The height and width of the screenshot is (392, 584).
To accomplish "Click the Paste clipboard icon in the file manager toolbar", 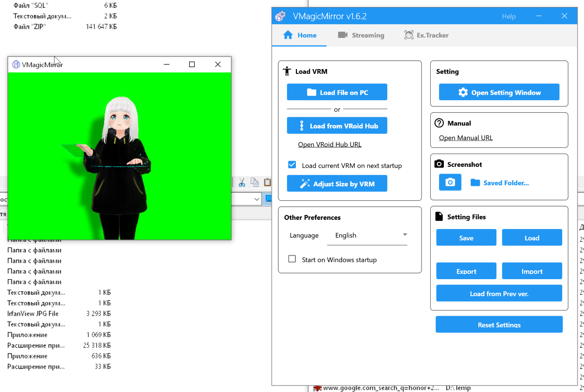I will tap(267, 182).
